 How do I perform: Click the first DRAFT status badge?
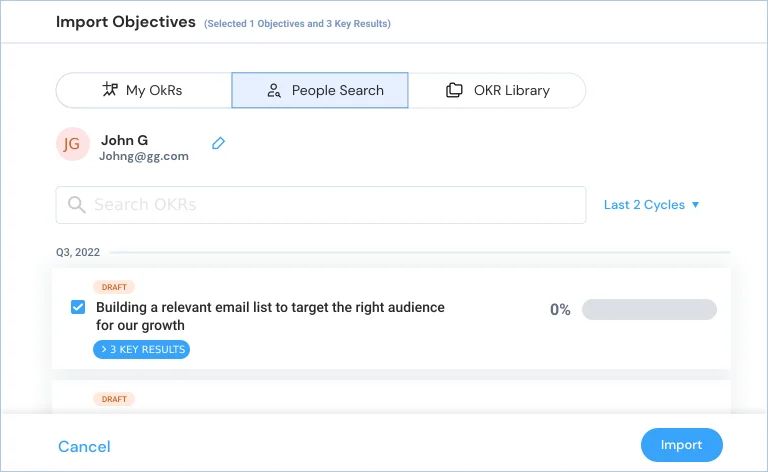tap(114, 287)
